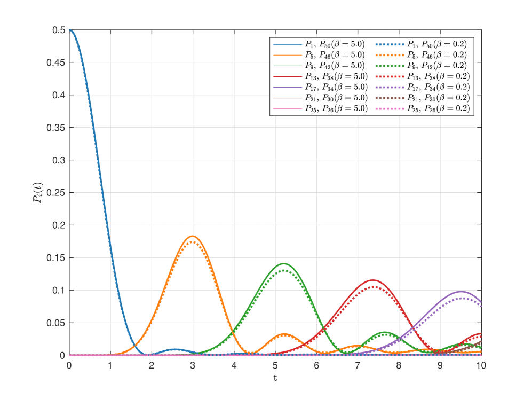Click the x-axis tick label 10

(481, 365)
